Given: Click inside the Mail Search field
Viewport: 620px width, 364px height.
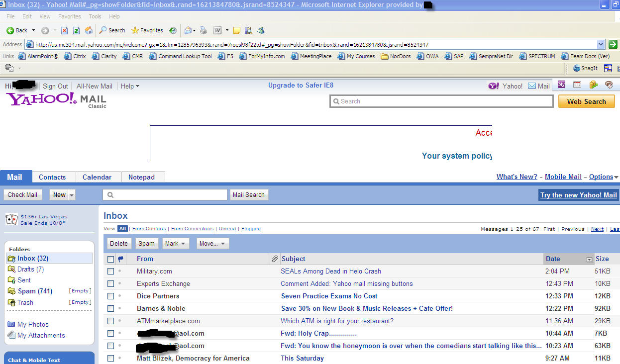Looking at the screenshot, I should pyautogui.click(x=164, y=194).
